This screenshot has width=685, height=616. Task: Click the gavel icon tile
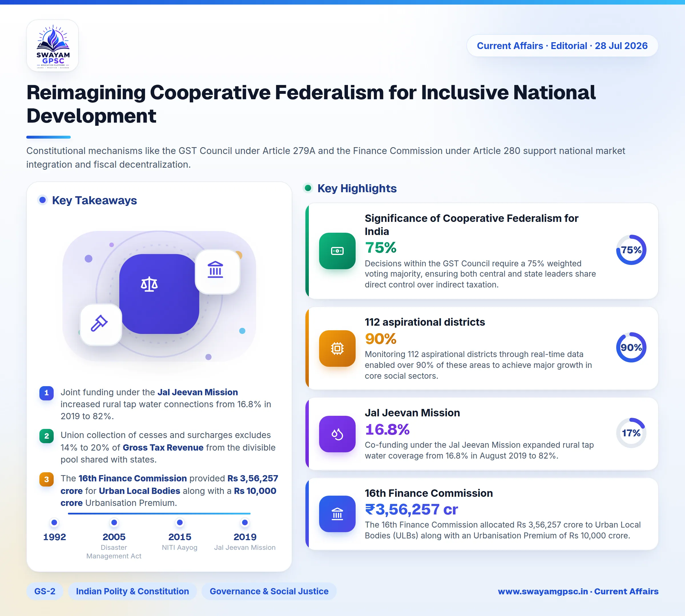[101, 325]
